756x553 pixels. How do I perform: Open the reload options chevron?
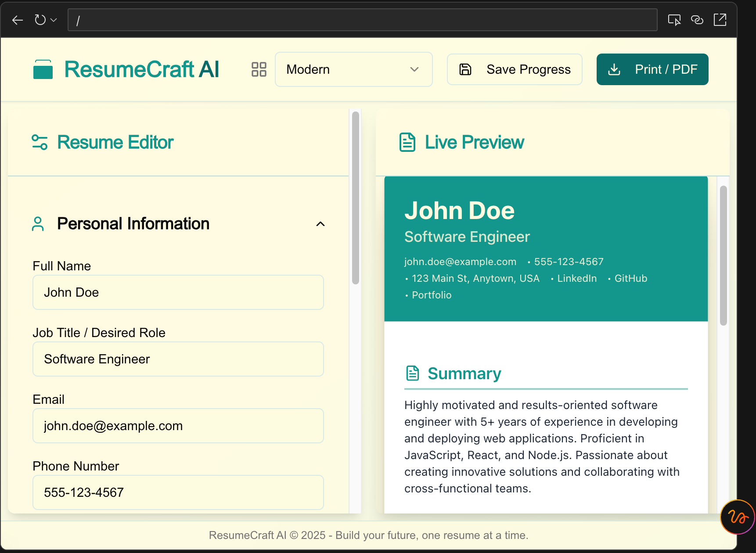point(54,20)
